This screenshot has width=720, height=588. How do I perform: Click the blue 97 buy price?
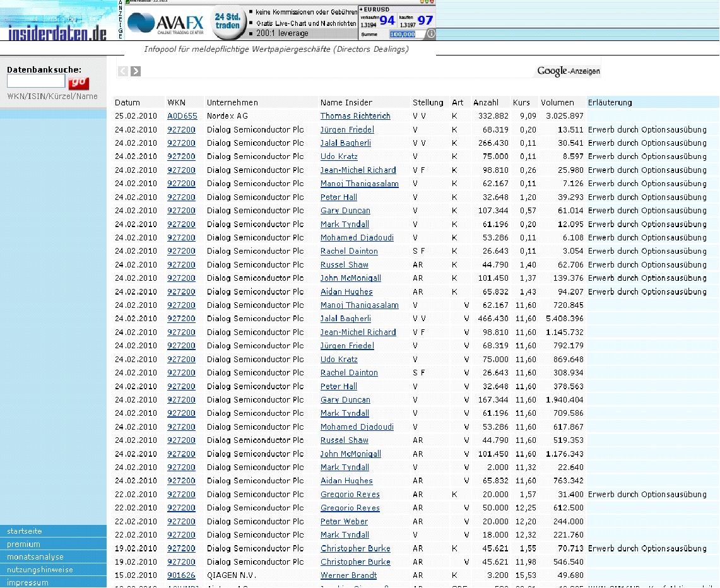coord(425,21)
